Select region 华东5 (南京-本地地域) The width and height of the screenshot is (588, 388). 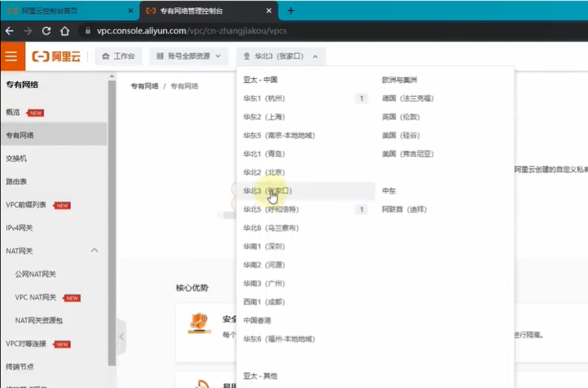tap(305, 135)
